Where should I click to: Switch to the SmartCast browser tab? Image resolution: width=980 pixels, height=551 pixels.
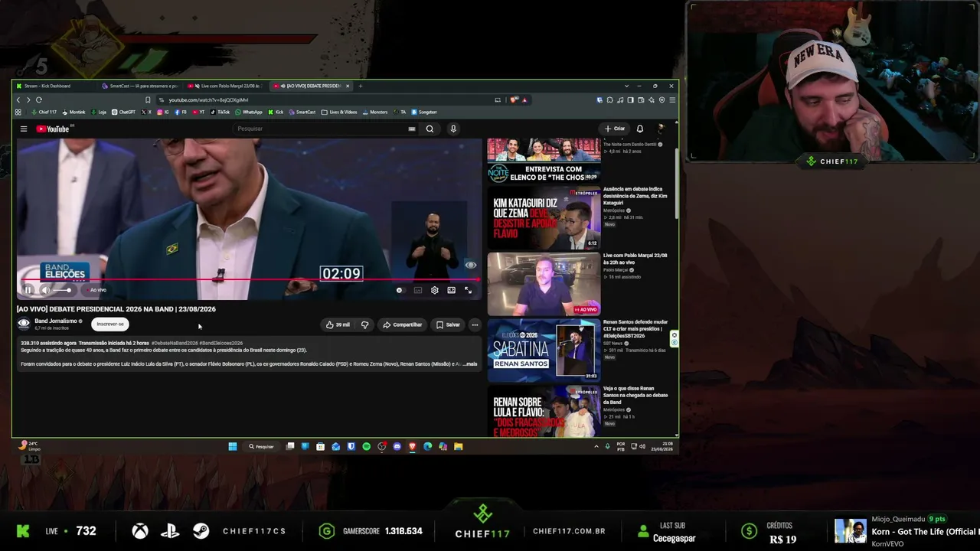click(x=141, y=86)
